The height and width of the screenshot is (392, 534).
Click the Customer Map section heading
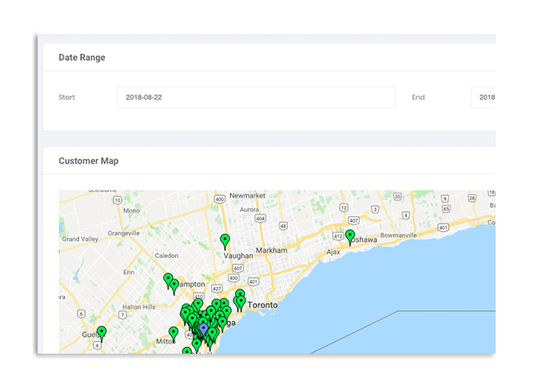pos(88,160)
